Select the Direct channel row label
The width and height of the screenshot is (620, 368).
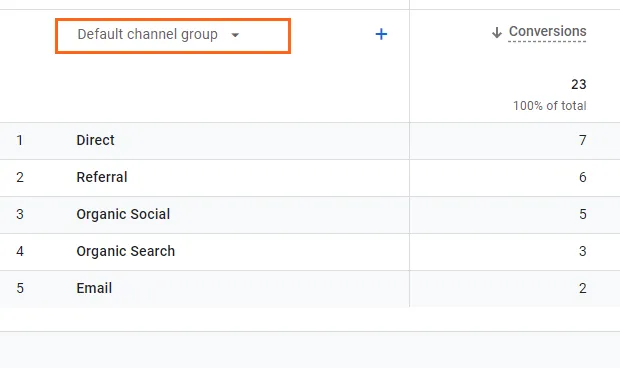tap(95, 140)
